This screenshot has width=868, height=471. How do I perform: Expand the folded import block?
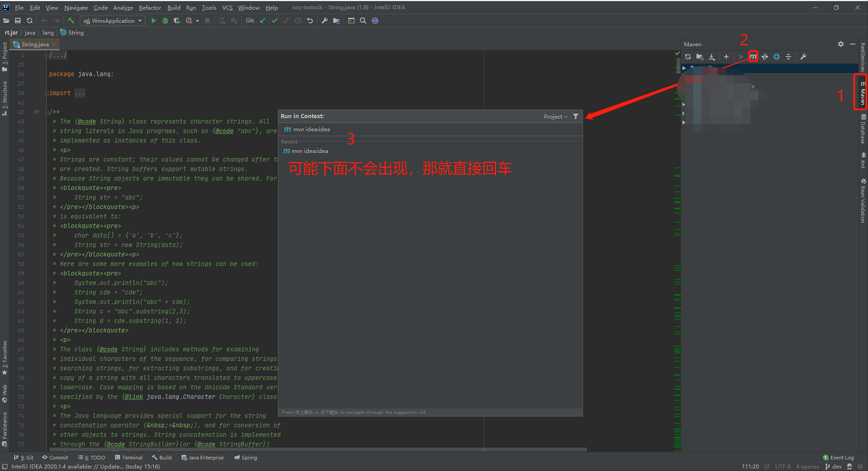[46, 94]
